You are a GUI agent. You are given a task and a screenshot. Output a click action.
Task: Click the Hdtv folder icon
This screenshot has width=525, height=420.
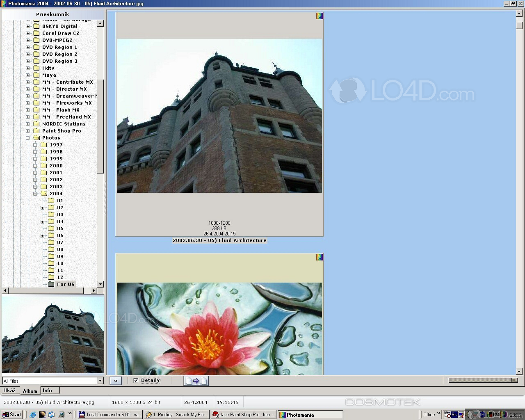(x=36, y=68)
